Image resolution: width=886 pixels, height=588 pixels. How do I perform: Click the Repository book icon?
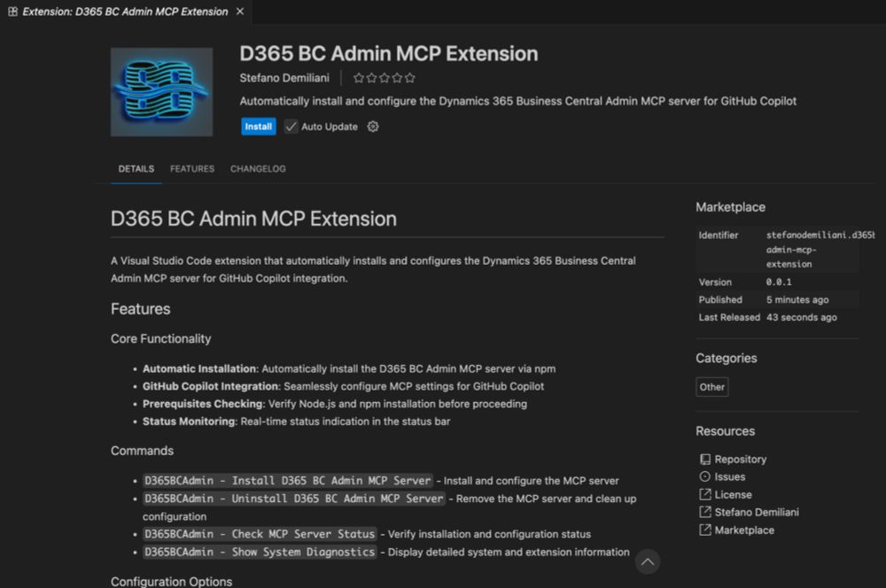click(704, 460)
